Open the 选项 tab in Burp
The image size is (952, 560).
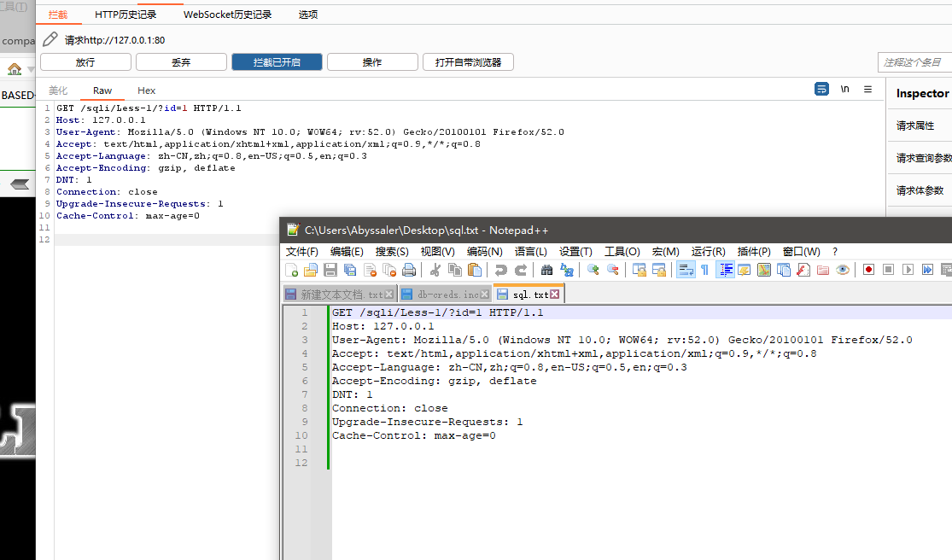tap(308, 15)
